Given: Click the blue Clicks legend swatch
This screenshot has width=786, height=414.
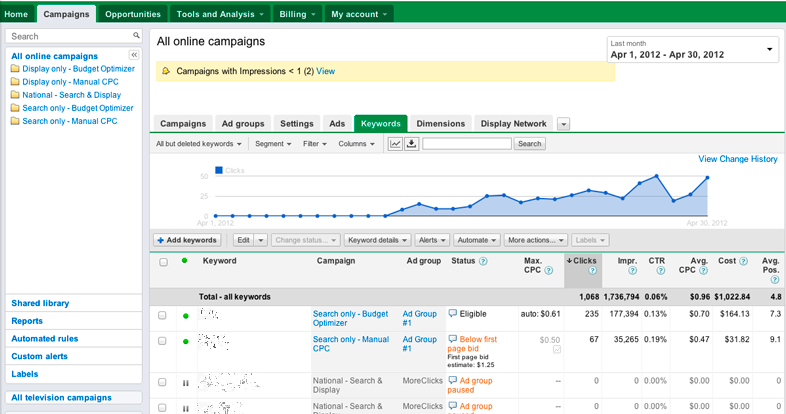Looking at the screenshot, I should tap(219, 170).
